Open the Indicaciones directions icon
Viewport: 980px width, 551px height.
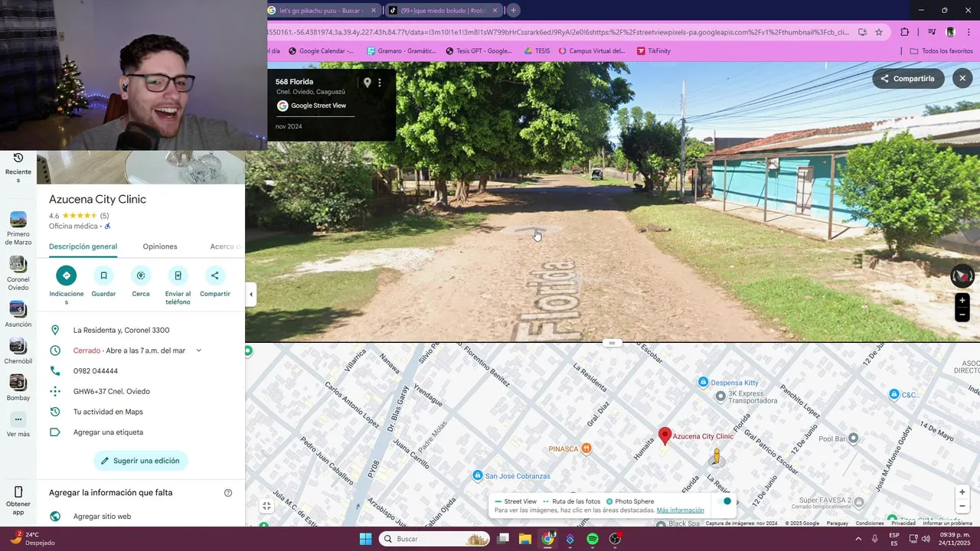point(67,275)
